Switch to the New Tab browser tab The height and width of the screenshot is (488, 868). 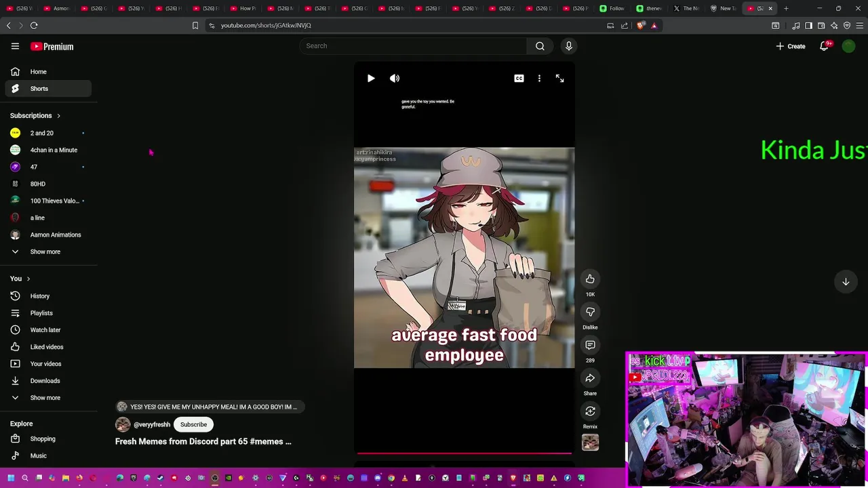[724, 8]
